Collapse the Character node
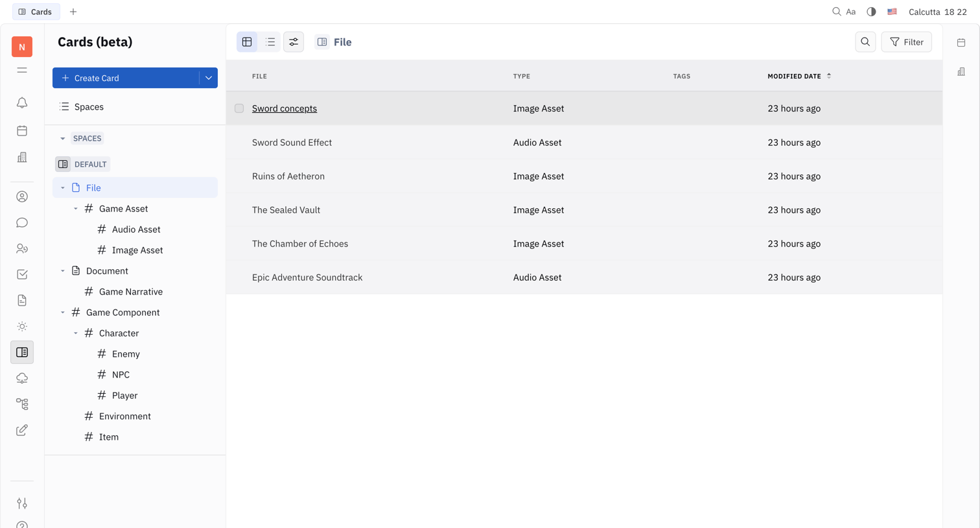Image resolution: width=980 pixels, height=528 pixels. click(76, 333)
